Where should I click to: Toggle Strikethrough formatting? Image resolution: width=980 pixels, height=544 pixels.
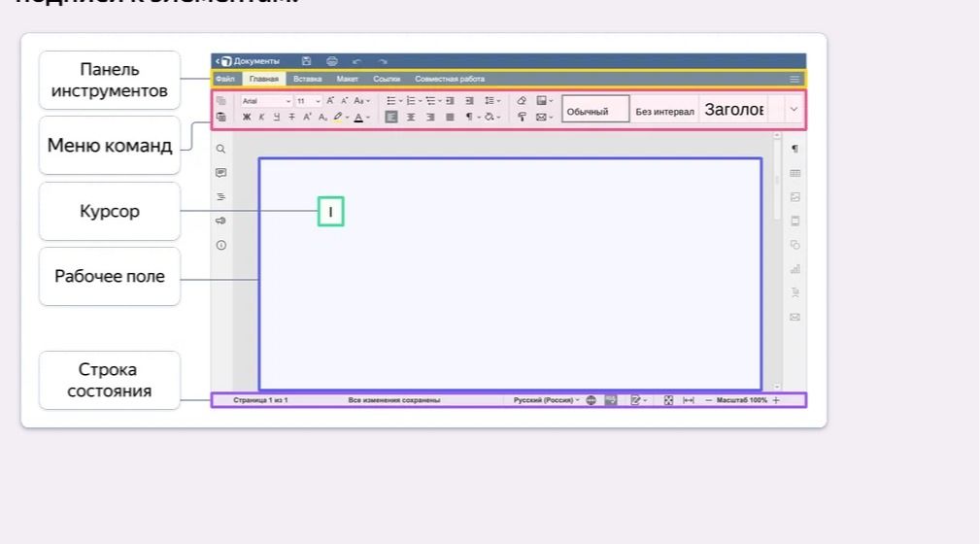click(291, 117)
